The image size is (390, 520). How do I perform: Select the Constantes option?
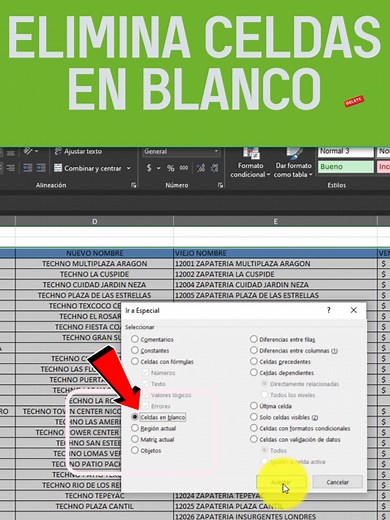(150, 350)
